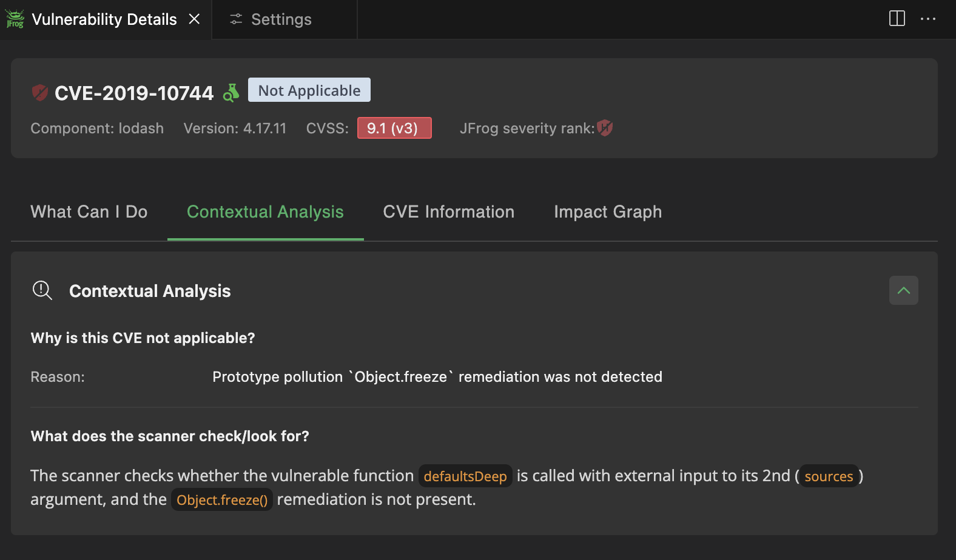Click the sources argument code label
Viewport: 956px width, 560px height.
[x=829, y=476]
